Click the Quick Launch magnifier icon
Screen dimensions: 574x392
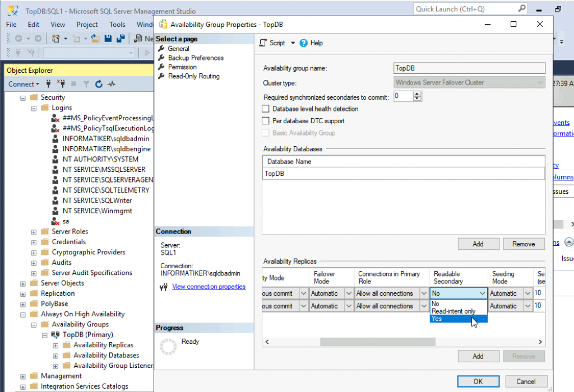[522, 9]
